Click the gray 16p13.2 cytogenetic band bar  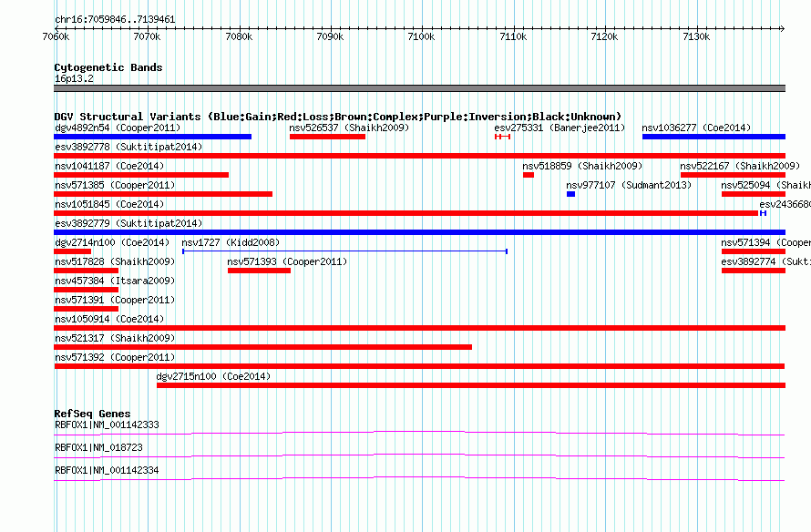tap(419, 88)
